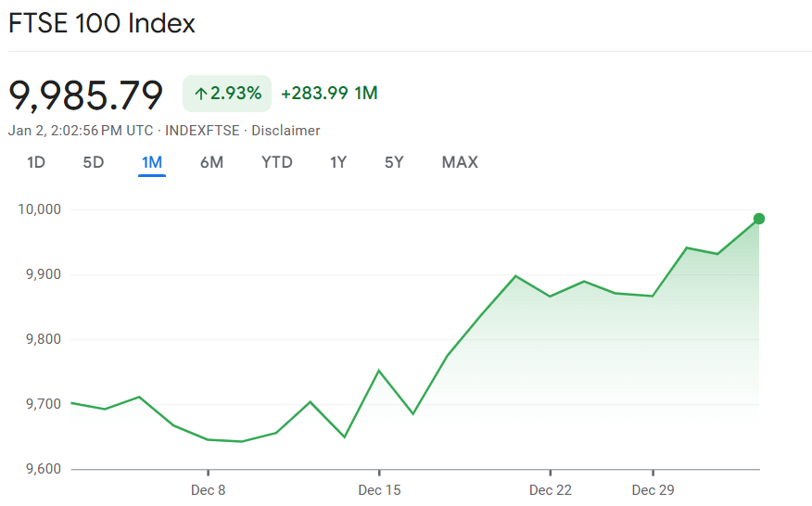Click the Dec 15 date axis label
The image size is (812, 506).
(379, 489)
